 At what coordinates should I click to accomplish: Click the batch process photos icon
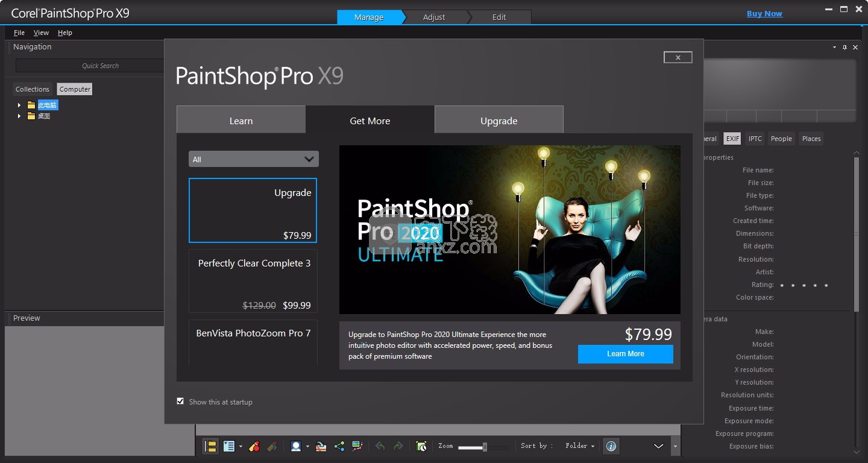click(x=321, y=446)
